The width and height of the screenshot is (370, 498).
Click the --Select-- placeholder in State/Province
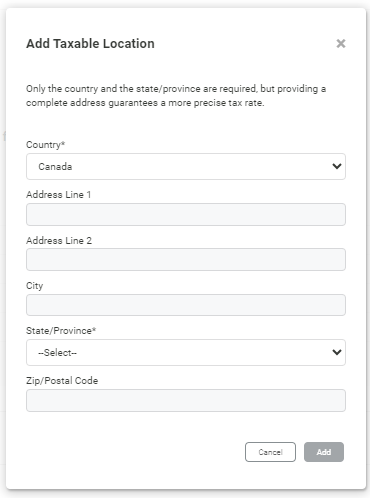pos(57,352)
